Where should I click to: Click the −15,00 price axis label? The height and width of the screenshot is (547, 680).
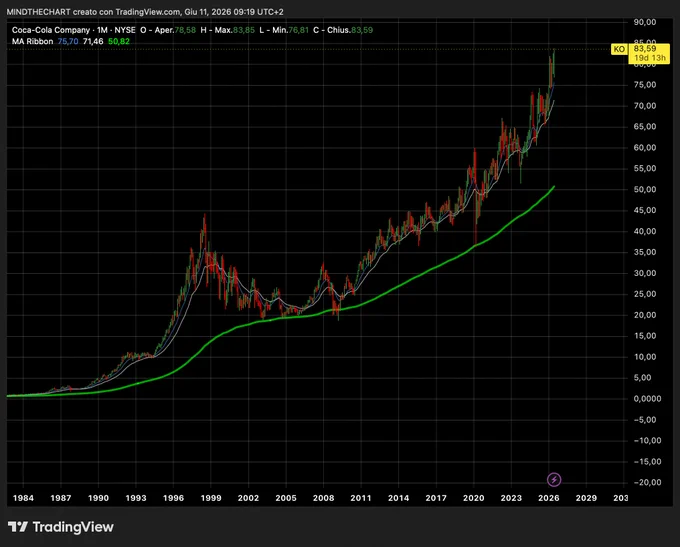[x=647, y=462]
